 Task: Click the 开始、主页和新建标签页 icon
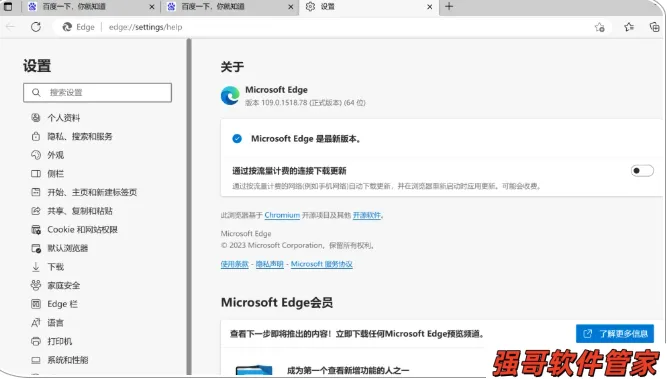tap(36, 192)
